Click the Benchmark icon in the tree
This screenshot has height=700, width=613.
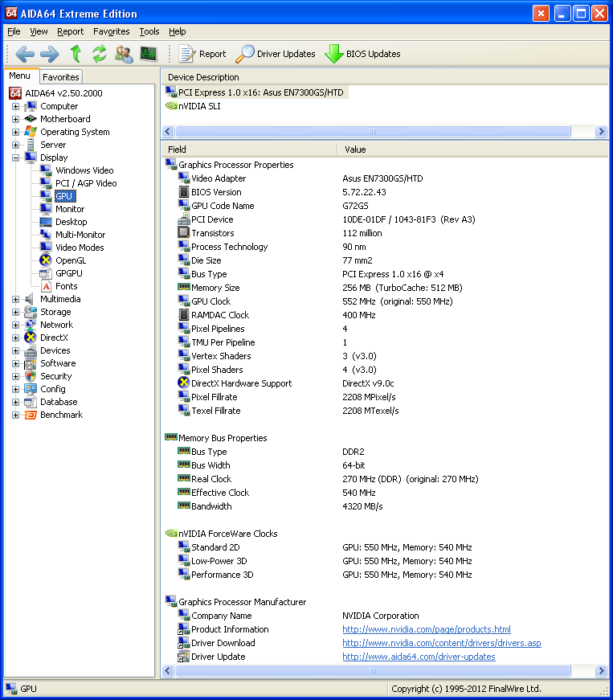tap(31, 415)
